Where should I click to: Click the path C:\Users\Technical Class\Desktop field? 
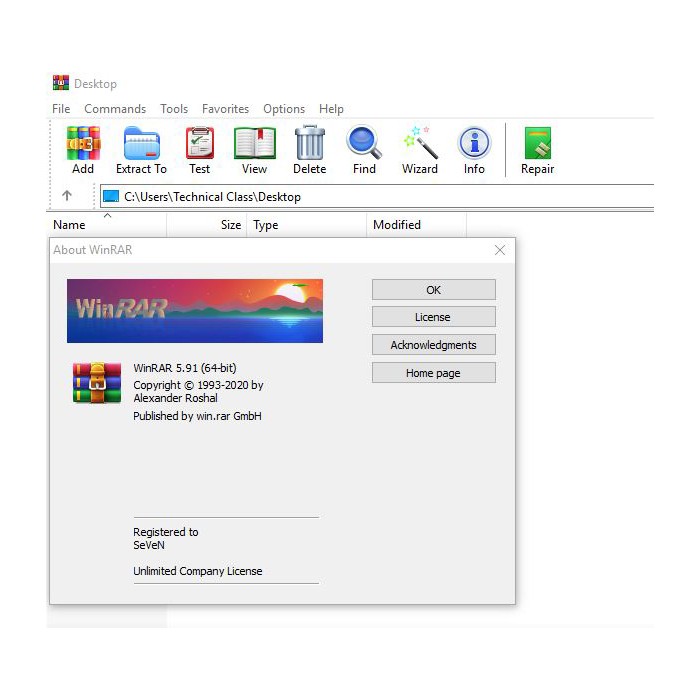[377, 196]
